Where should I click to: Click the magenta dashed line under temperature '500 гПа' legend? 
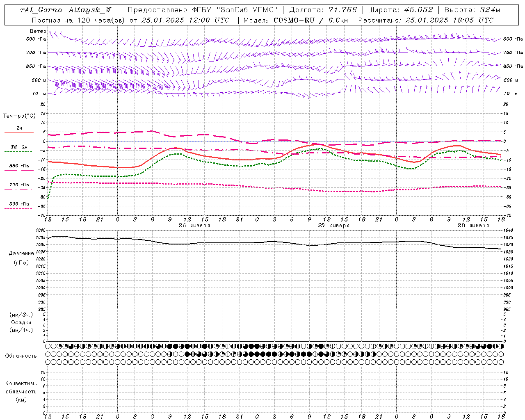pos(18,209)
